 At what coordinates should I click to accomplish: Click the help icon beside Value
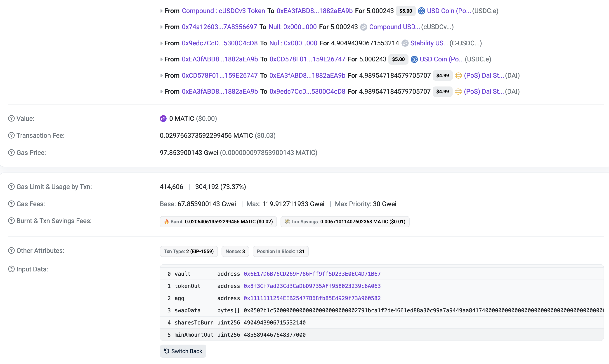11,119
